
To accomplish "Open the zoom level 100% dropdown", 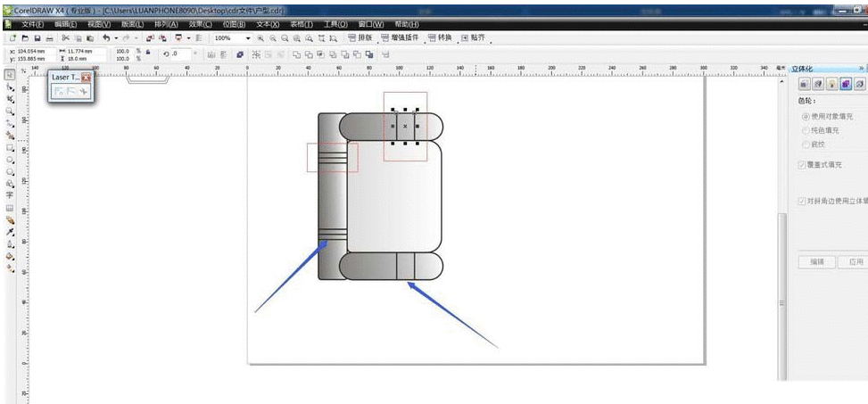I will [x=248, y=39].
